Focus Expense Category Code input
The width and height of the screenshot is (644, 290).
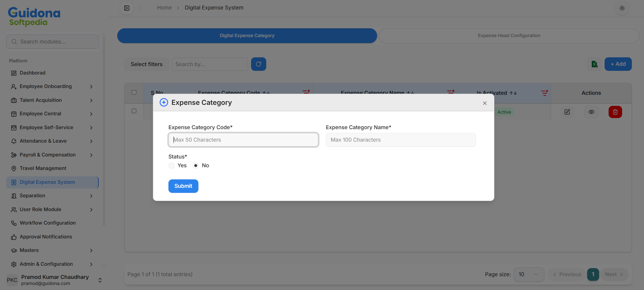tap(243, 140)
